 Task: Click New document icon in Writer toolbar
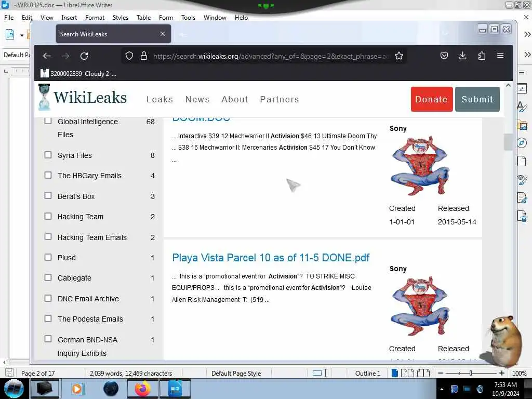pyautogui.click(x=10, y=34)
